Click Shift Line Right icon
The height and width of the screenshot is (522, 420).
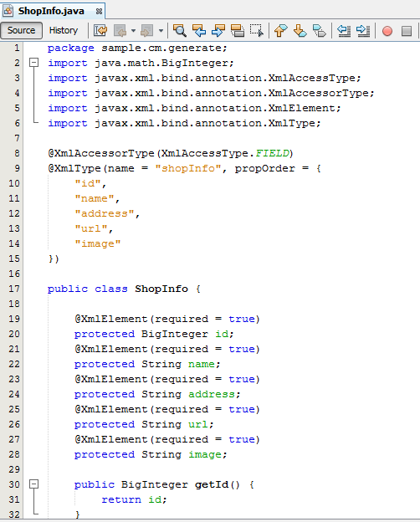pyautogui.click(x=363, y=31)
